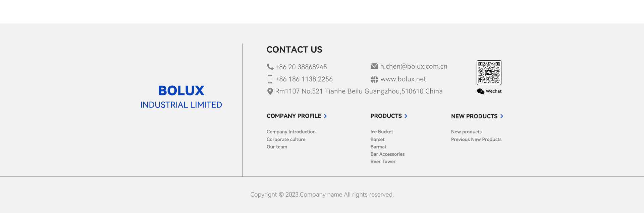Expand Company Profile chevron arrow

coord(325,116)
